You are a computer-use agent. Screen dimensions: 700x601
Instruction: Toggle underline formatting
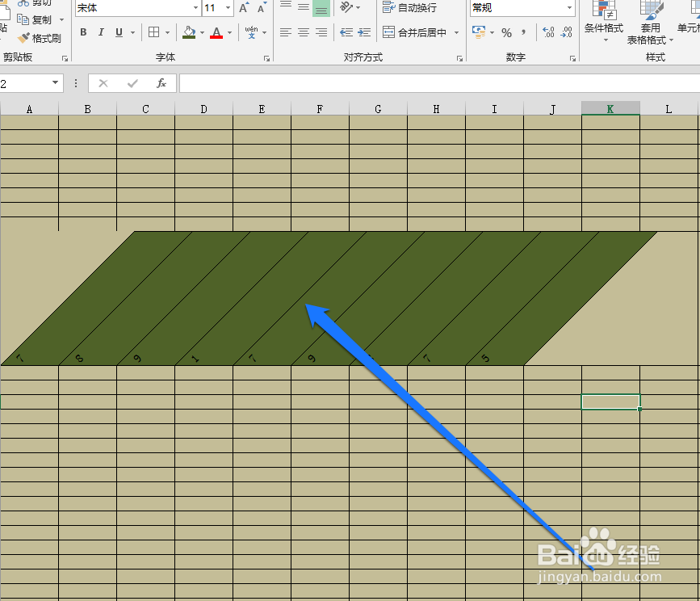pyautogui.click(x=119, y=32)
